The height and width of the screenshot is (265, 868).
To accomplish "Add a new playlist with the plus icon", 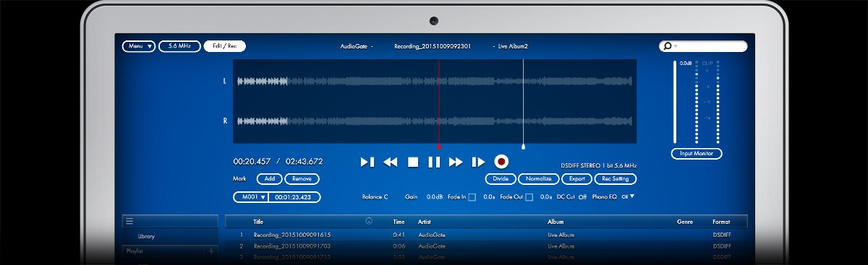I will [211, 251].
